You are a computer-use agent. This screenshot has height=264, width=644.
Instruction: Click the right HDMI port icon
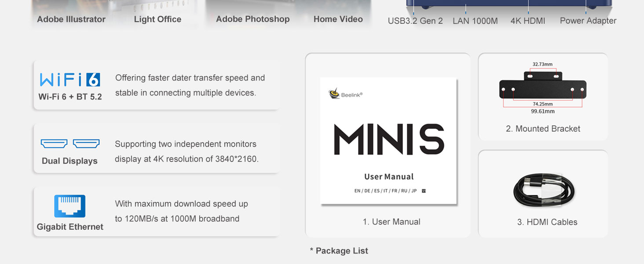tap(86, 144)
